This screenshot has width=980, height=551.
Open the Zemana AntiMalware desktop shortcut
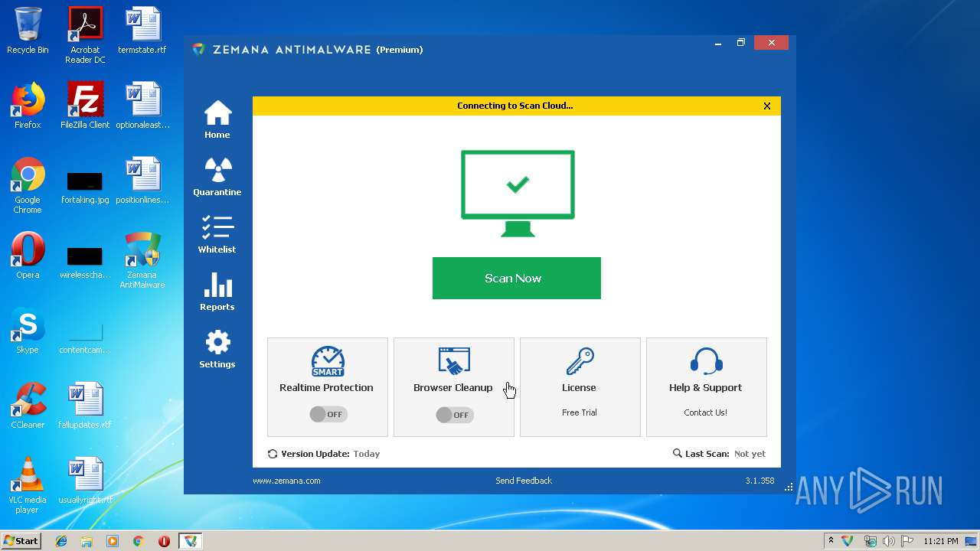tap(142, 260)
